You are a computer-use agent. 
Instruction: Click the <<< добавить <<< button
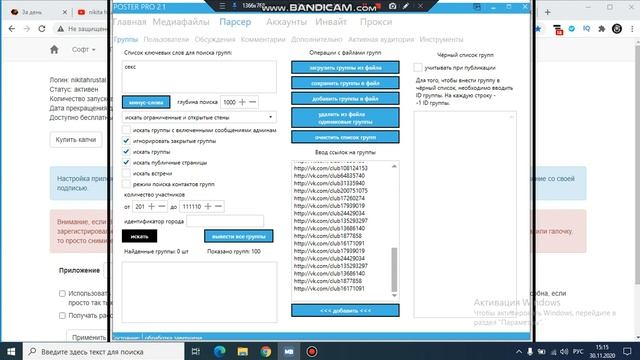[345, 311]
